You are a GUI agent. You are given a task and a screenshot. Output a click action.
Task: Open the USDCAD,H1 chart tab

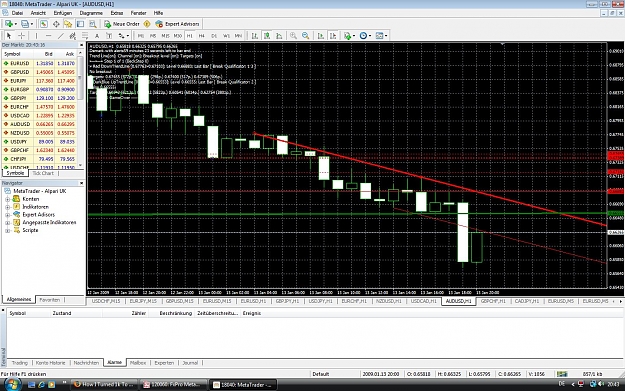424,301
